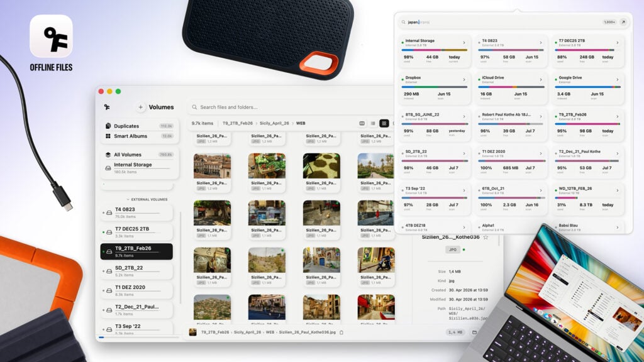The width and height of the screenshot is (644, 362).
Task: Open the T3 Sep '22 volume in sidebar
Action: 136,329
